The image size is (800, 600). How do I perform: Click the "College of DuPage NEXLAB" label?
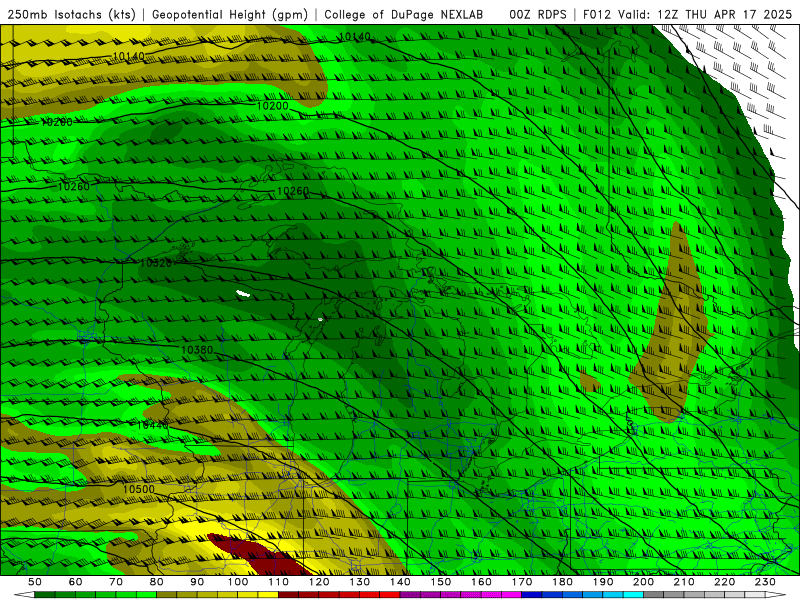click(x=404, y=15)
